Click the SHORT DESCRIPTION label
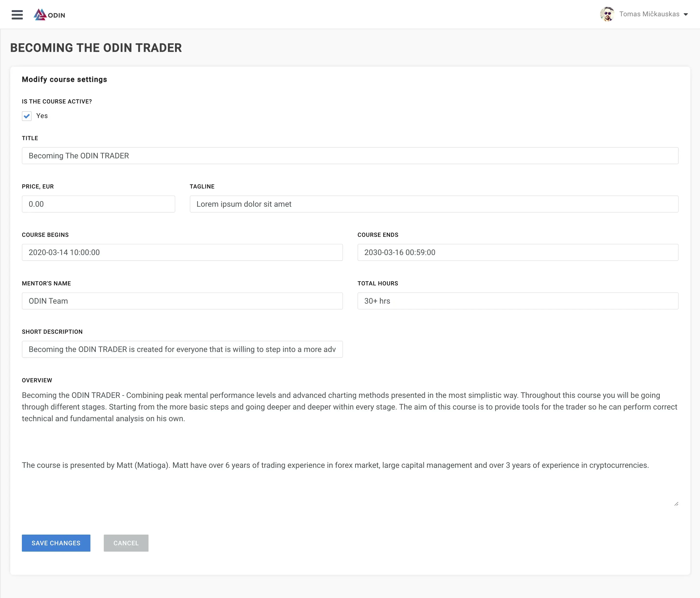This screenshot has height=598, width=700. click(x=52, y=332)
